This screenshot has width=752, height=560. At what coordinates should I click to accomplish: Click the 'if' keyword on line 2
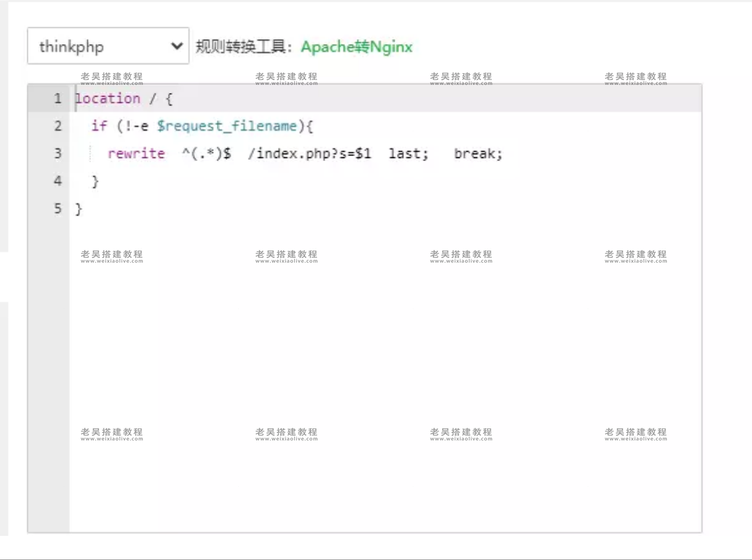99,126
